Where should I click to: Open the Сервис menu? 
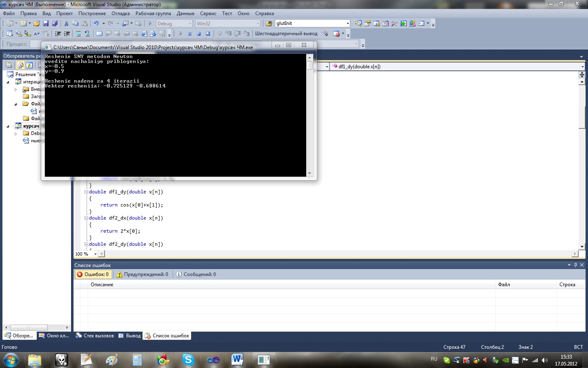click(x=208, y=13)
